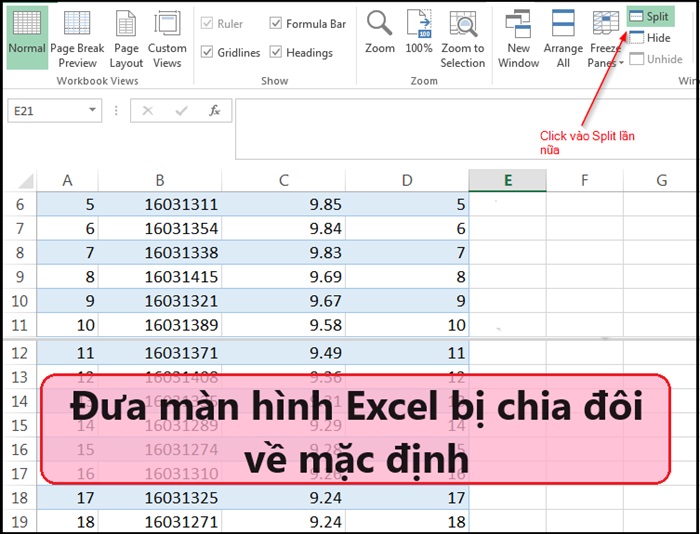Click cell with value 9.84

283,229
